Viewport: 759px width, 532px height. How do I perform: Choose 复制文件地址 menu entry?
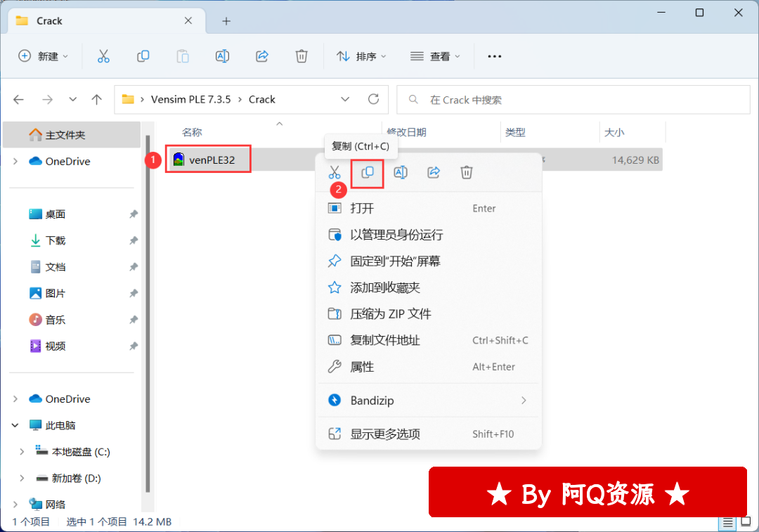click(429, 340)
